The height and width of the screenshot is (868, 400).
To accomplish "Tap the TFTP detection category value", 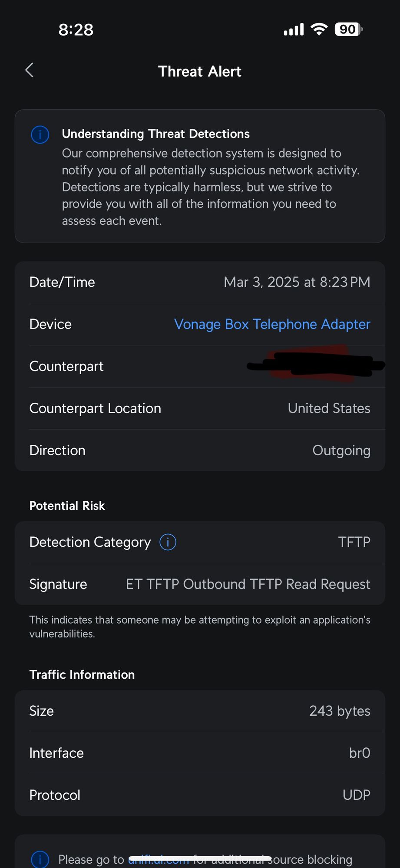I will (354, 542).
